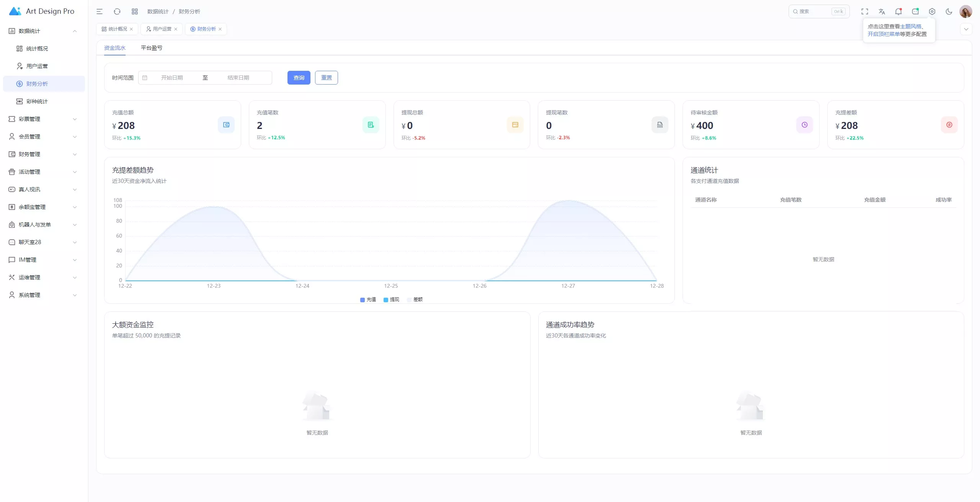Expand the 系统管理 sidebar menu

click(x=43, y=295)
